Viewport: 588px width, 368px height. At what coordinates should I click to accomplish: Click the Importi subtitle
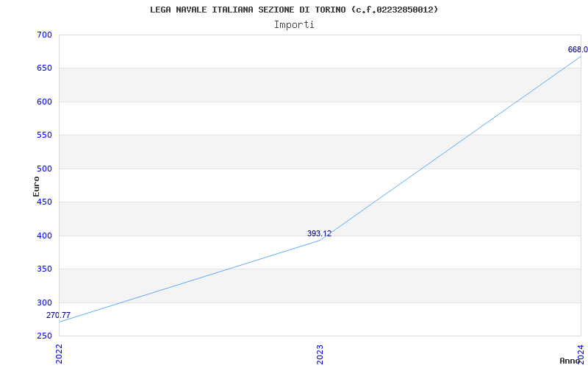click(294, 25)
